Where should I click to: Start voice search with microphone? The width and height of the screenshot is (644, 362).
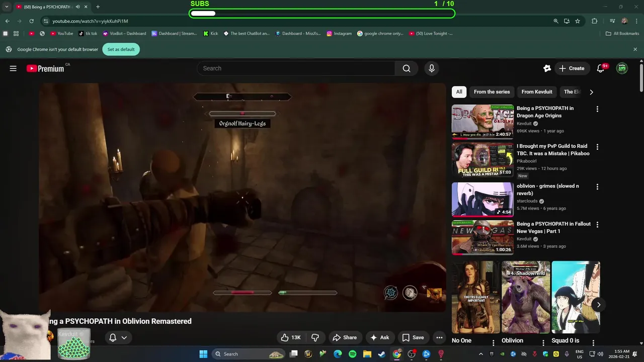(431, 68)
